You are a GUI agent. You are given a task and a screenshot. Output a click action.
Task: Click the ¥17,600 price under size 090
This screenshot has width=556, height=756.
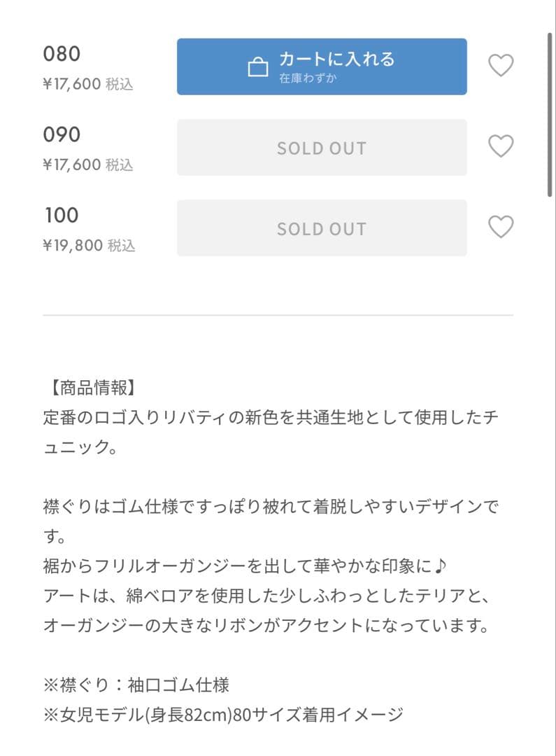(72, 165)
